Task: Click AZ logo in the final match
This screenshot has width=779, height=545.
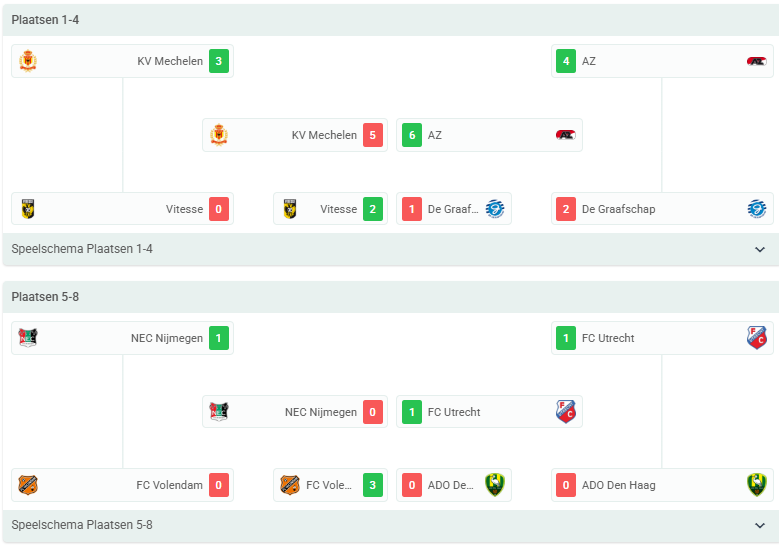Action: point(565,135)
